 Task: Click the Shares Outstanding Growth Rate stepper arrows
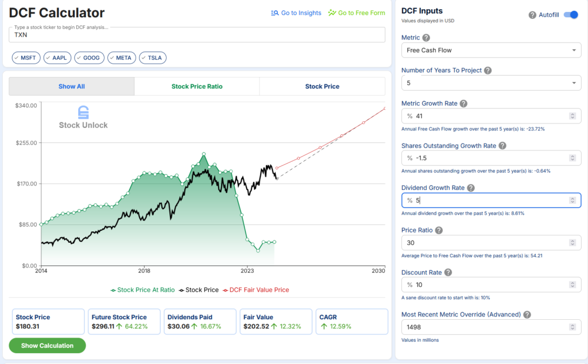(x=572, y=158)
